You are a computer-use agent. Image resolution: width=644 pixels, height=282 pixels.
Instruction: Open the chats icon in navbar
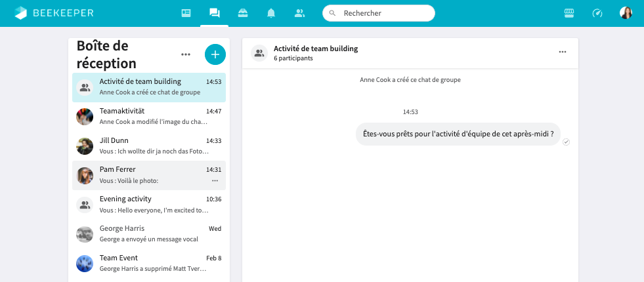tap(214, 13)
